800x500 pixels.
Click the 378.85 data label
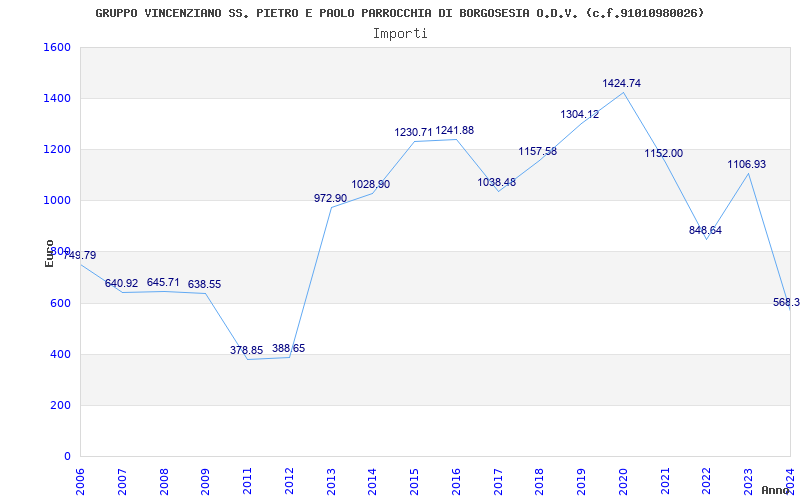pyautogui.click(x=246, y=350)
